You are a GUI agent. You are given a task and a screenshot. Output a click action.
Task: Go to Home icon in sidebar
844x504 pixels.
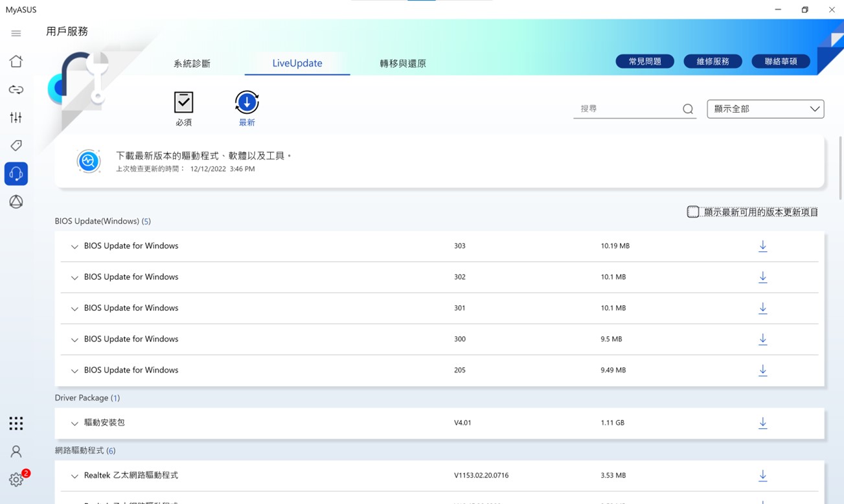tap(16, 61)
